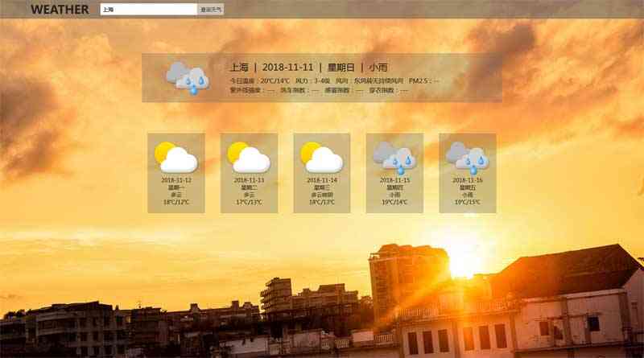
Task: Click the 2018-11-11 date in today's panel
Action: [287, 68]
